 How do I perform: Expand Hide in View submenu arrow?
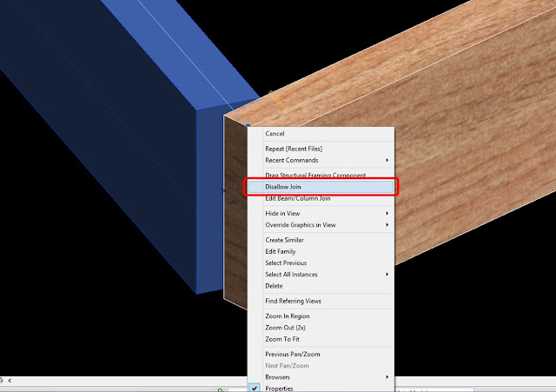(x=387, y=214)
